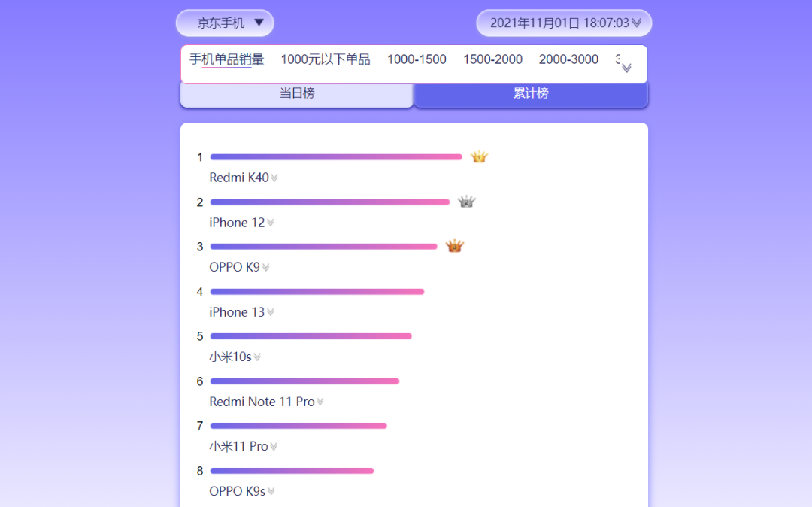Click the gold crown icon beside rank 1

click(x=479, y=156)
